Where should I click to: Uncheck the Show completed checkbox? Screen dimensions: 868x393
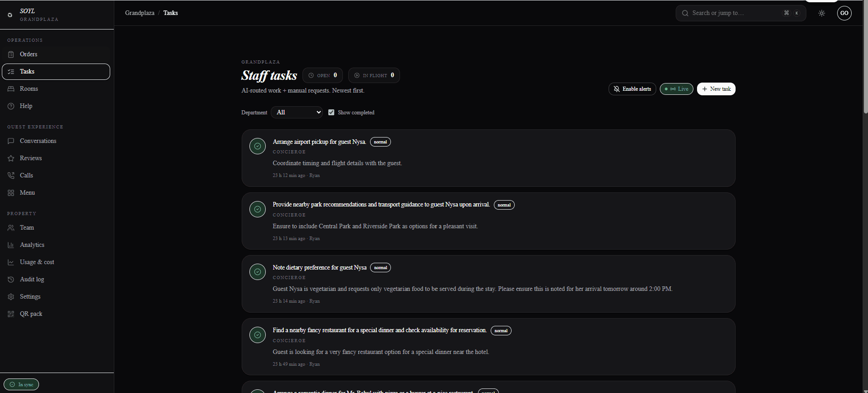pos(332,113)
